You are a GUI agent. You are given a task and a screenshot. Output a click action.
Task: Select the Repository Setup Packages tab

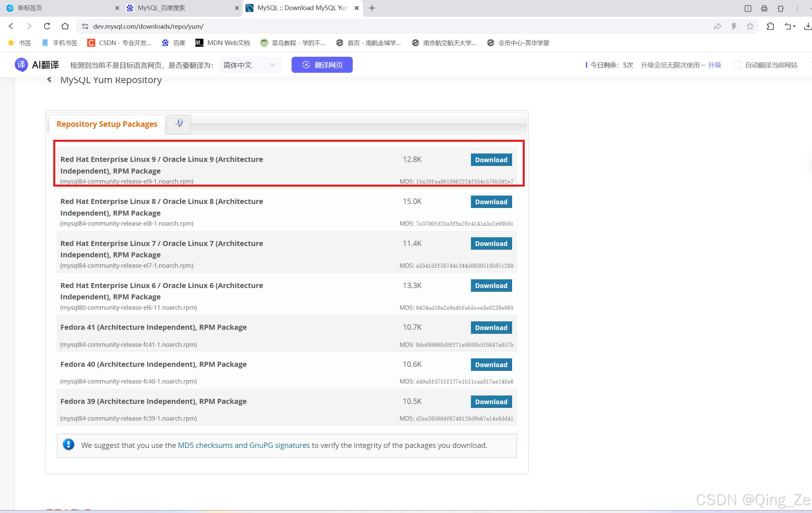pyautogui.click(x=107, y=124)
